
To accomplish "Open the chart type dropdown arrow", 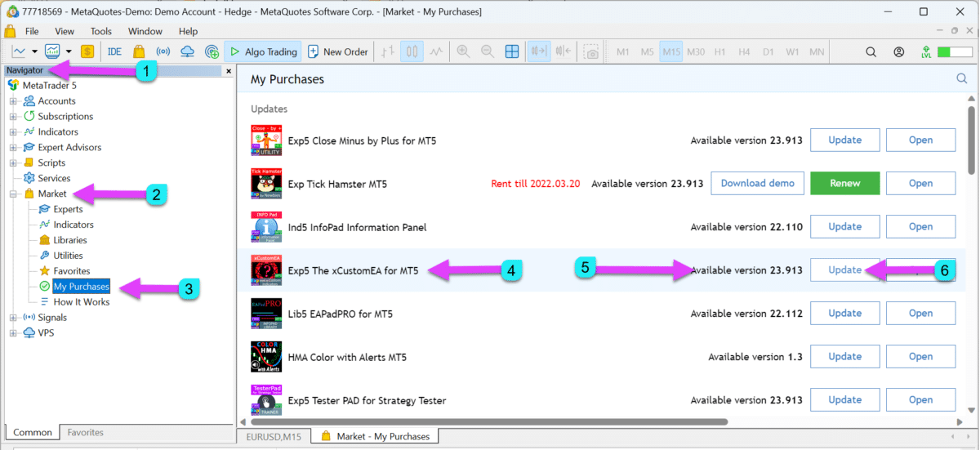I will (x=34, y=51).
